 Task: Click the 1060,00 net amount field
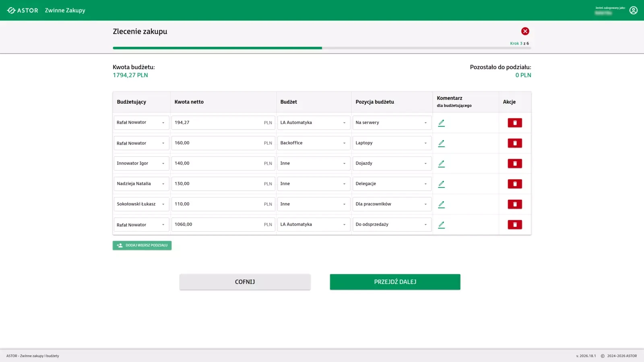[x=217, y=224]
